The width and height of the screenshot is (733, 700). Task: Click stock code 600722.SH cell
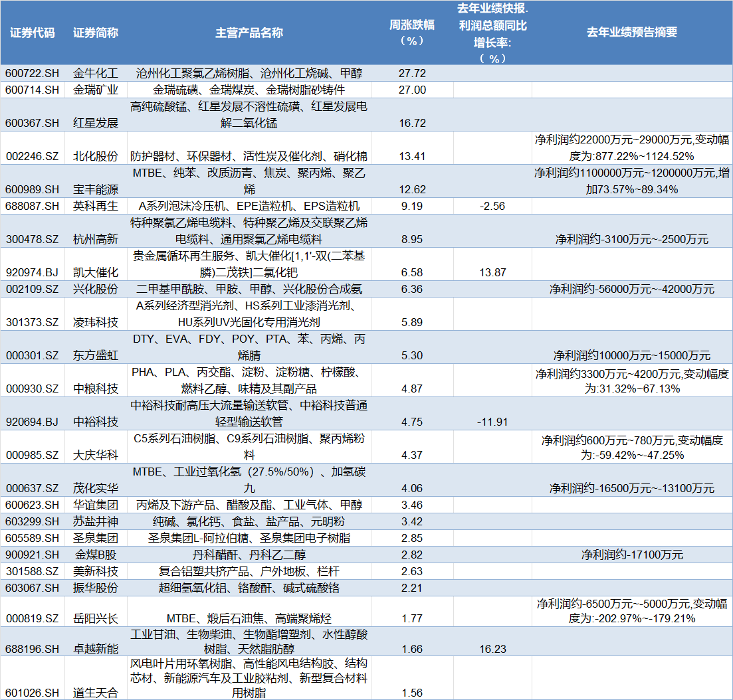pos(33,73)
